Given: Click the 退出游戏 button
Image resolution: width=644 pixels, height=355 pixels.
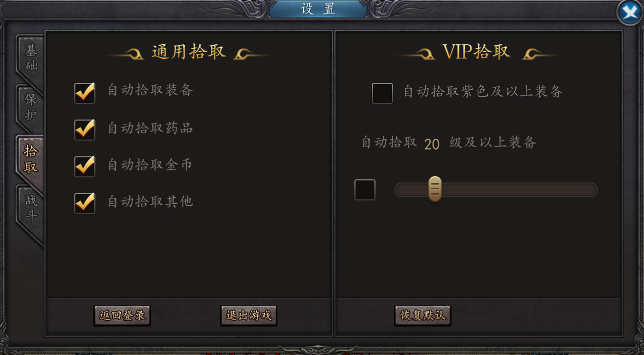Looking at the screenshot, I should [248, 315].
